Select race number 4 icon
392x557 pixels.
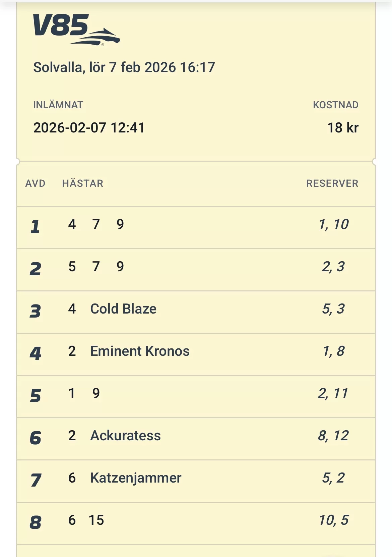(x=35, y=354)
